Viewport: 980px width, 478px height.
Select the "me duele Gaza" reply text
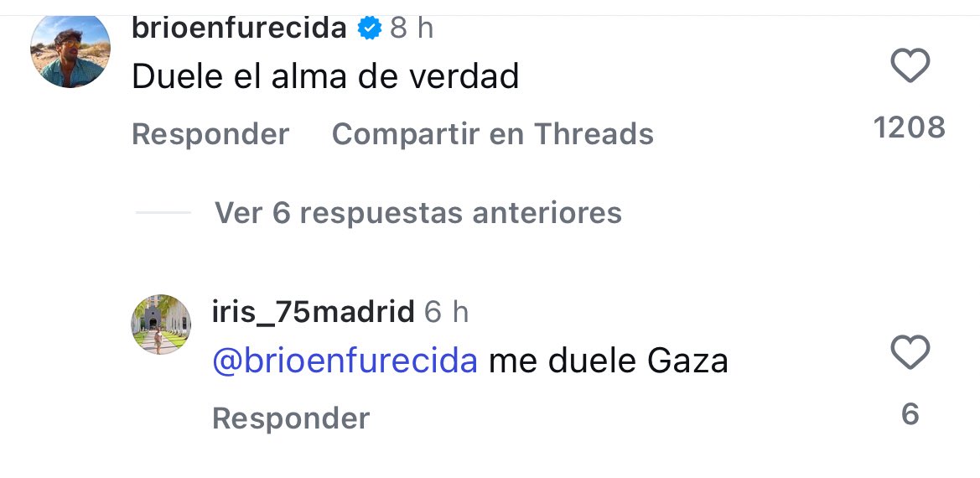tap(608, 361)
